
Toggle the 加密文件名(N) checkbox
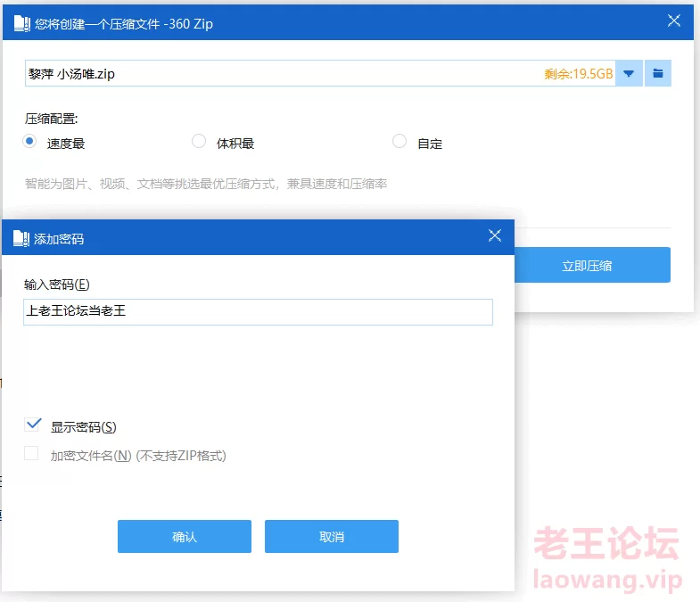[31, 453]
